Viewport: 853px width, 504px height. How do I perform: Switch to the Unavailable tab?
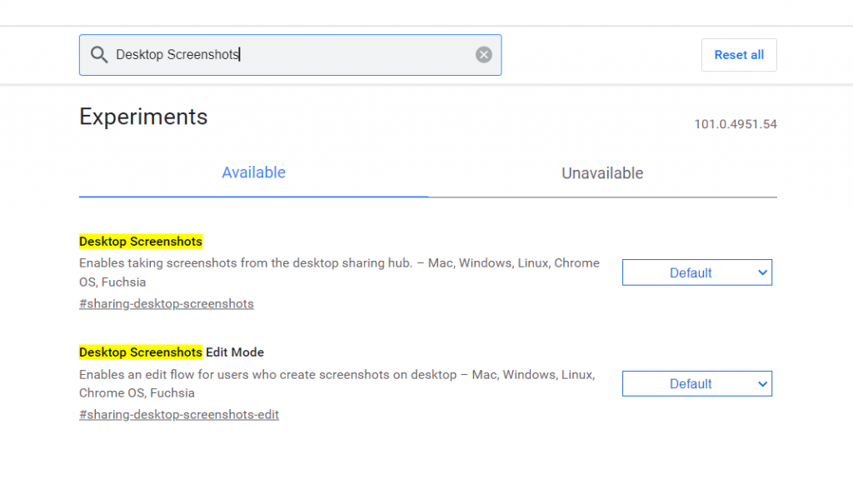(602, 173)
